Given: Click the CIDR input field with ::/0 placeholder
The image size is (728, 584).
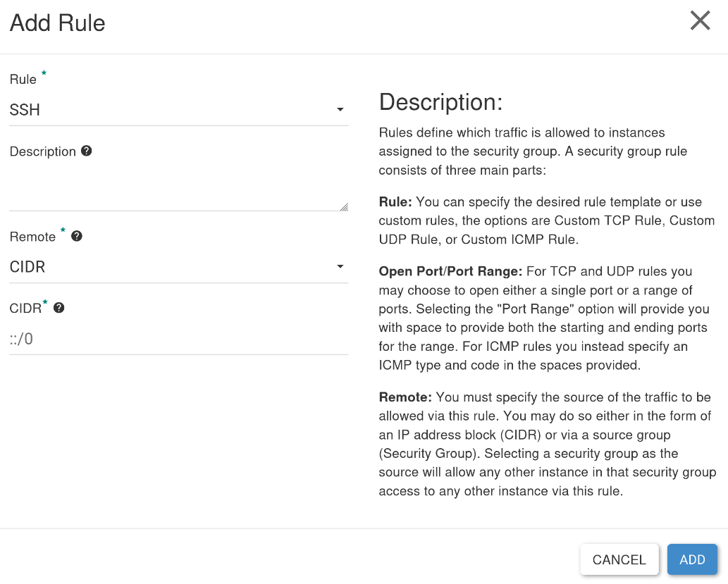Looking at the screenshot, I should click(179, 340).
